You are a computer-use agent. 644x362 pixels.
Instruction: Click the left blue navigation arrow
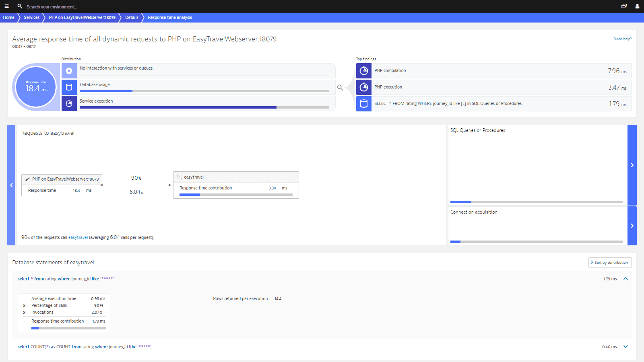point(11,185)
